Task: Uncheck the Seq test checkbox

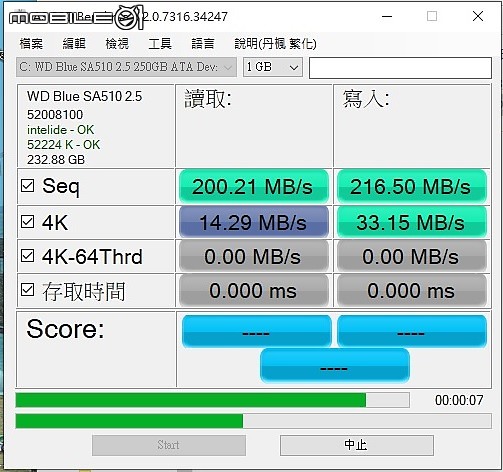Action: 27,186
